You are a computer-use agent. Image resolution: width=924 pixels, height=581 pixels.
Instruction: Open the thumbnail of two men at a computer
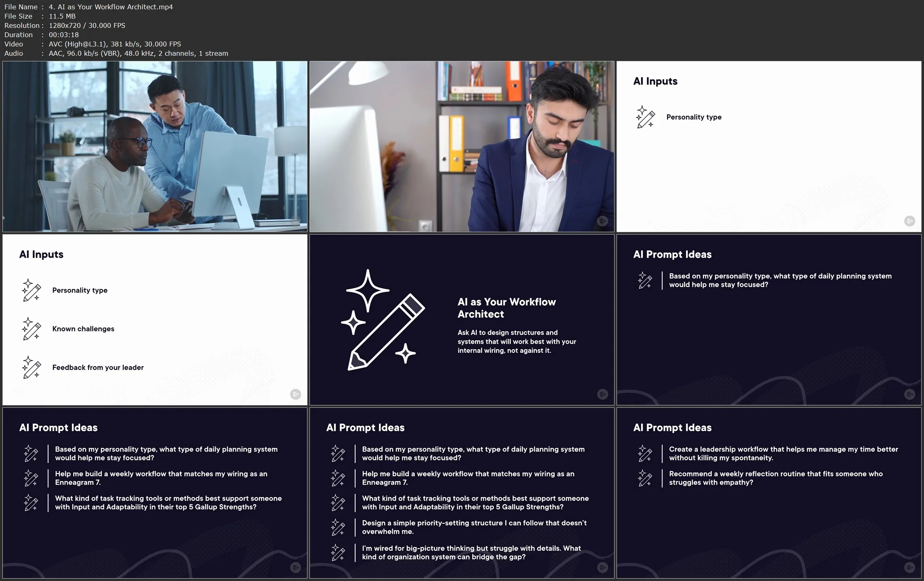[155, 146]
